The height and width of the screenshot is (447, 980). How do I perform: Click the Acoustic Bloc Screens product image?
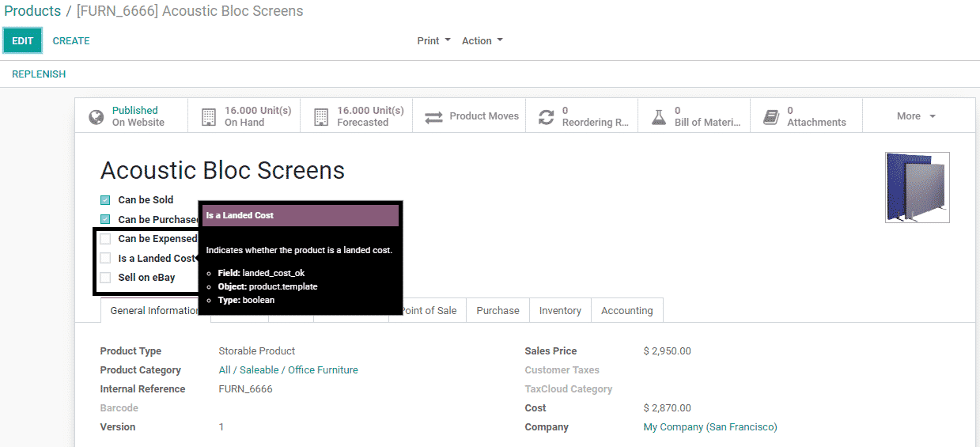pyautogui.click(x=917, y=188)
